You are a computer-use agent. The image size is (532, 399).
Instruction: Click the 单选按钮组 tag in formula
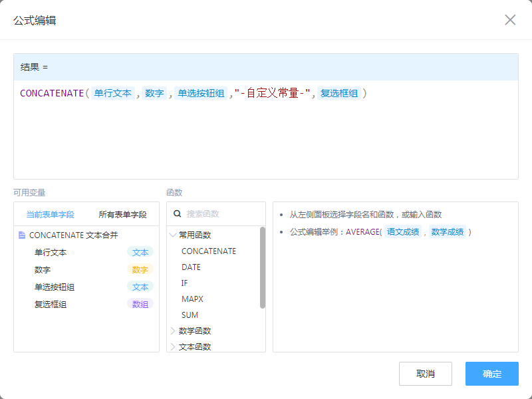(x=201, y=94)
